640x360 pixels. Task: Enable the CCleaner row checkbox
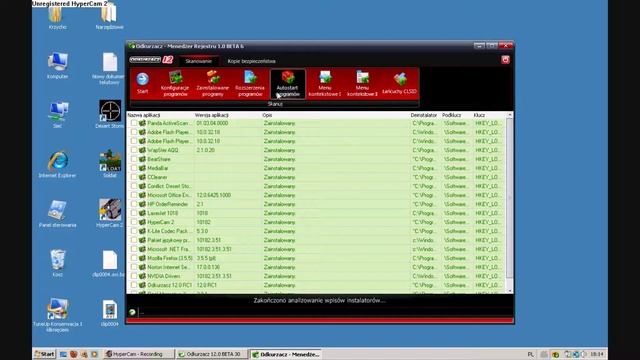pyautogui.click(x=134, y=177)
